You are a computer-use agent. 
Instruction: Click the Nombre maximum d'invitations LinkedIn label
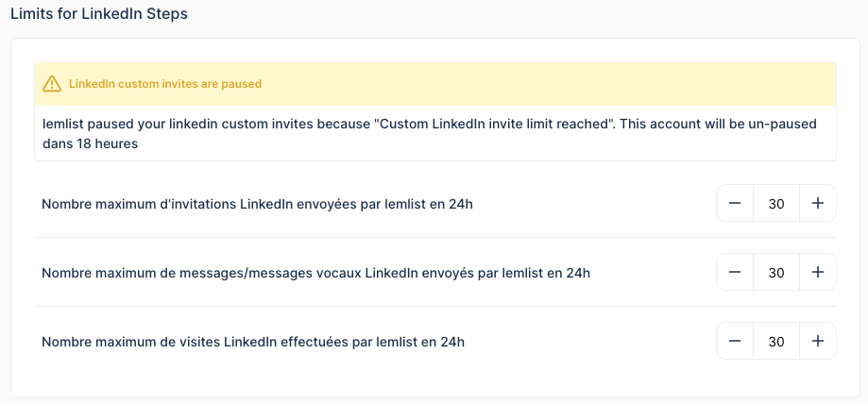(258, 204)
